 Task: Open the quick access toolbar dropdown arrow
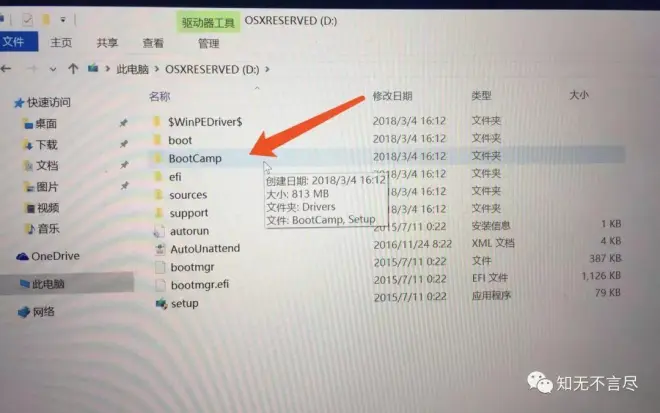63,19
